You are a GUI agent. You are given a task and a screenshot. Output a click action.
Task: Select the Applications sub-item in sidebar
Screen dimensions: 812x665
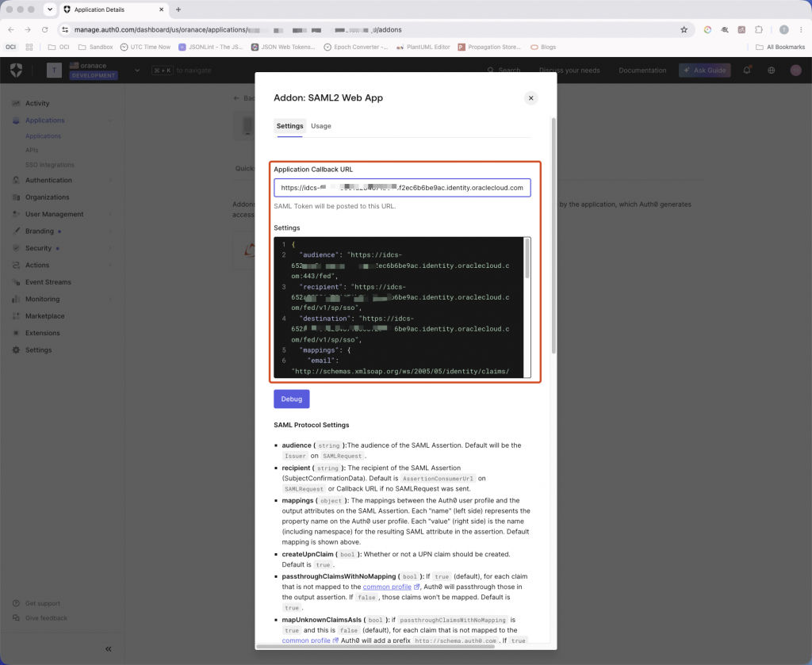pos(43,136)
